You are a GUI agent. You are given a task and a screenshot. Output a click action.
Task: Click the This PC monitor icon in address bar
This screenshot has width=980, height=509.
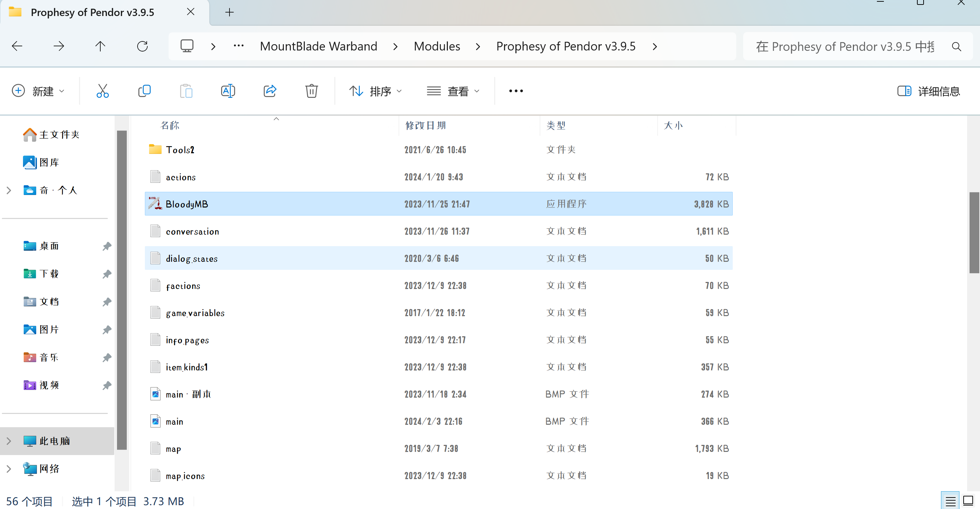(187, 46)
